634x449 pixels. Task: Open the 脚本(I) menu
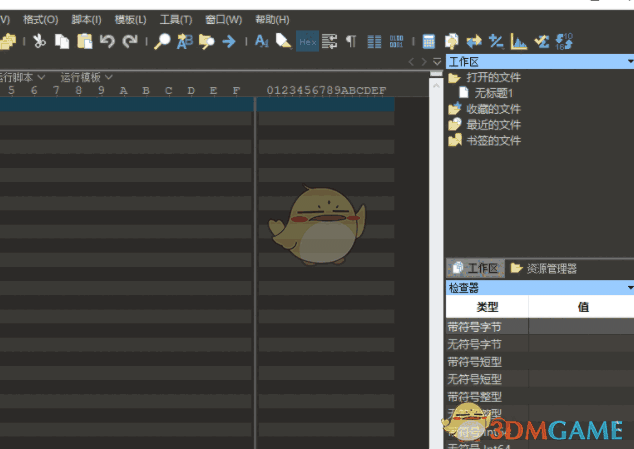click(x=86, y=19)
